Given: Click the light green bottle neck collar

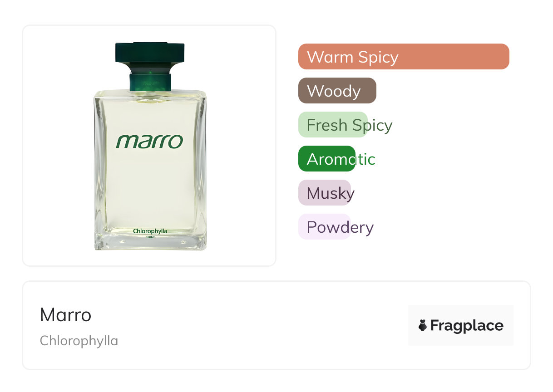Looking at the screenshot, I should click(150, 82).
